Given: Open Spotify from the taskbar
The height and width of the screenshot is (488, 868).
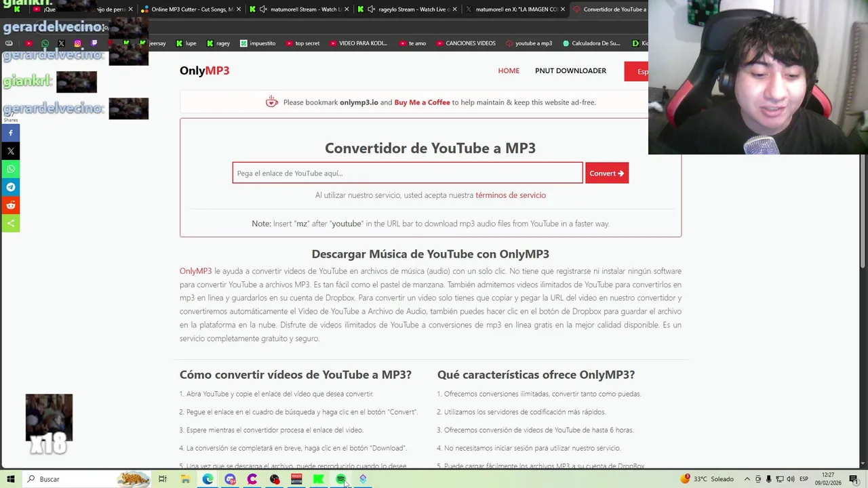Looking at the screenshot, I should [340, 479].
